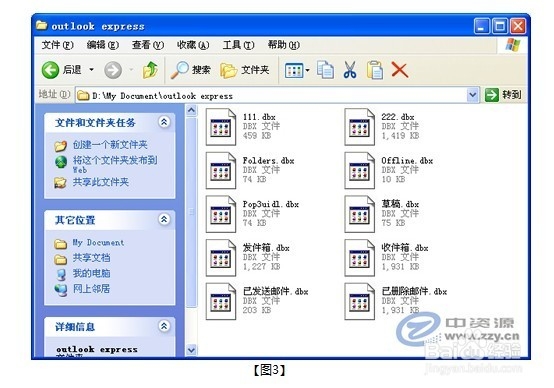Open the Search (搜索) toolbar button
This screenshot has width=554, height=388.
(190, 70)
